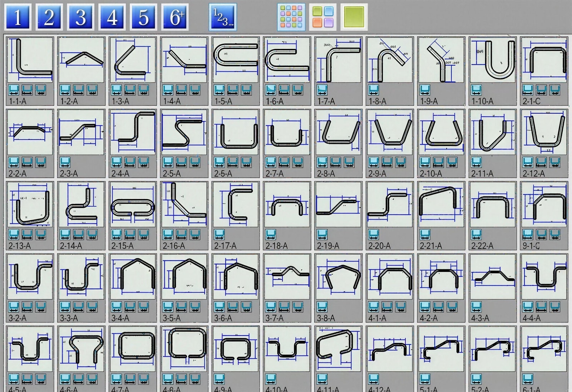The image size is (572, 392).
Task: Select the number 1 bend filter button
Action: pyautogui.click(x=18, y=17)
